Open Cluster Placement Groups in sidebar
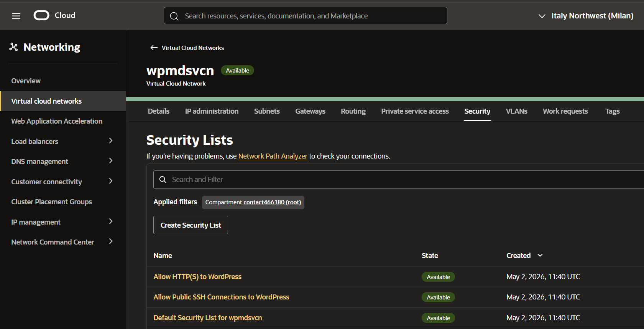 click(51, 202)
